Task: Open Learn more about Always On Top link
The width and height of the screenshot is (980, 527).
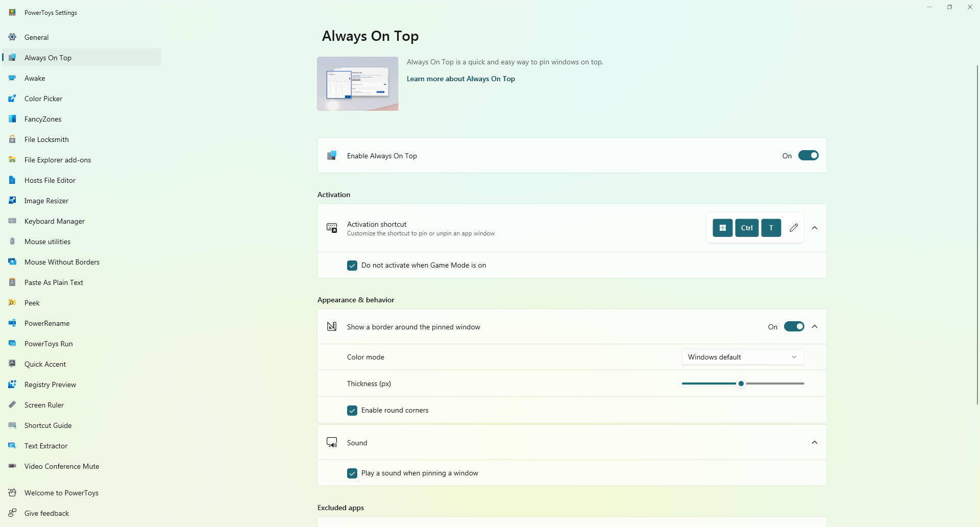Action: pyautogui.click(x=460, y=79)
